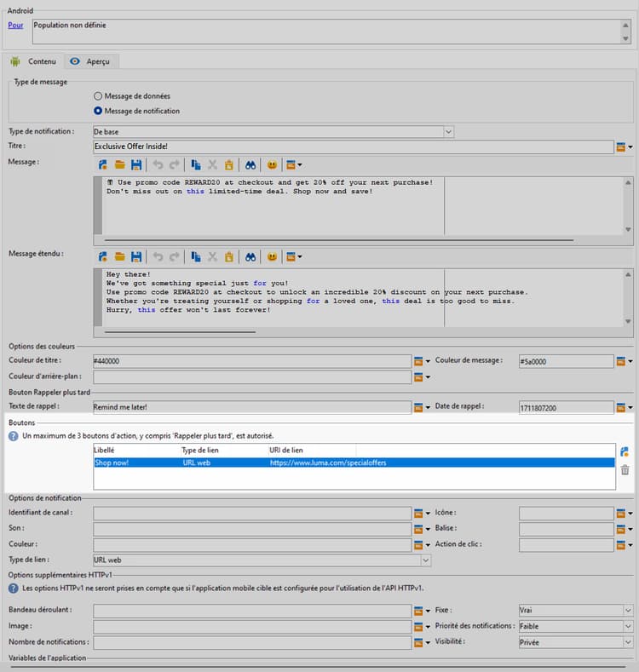This screenshot has height=672, width=639.
Task: Click Redo icon in Message étendu toolbar
Action: [174, 256]
